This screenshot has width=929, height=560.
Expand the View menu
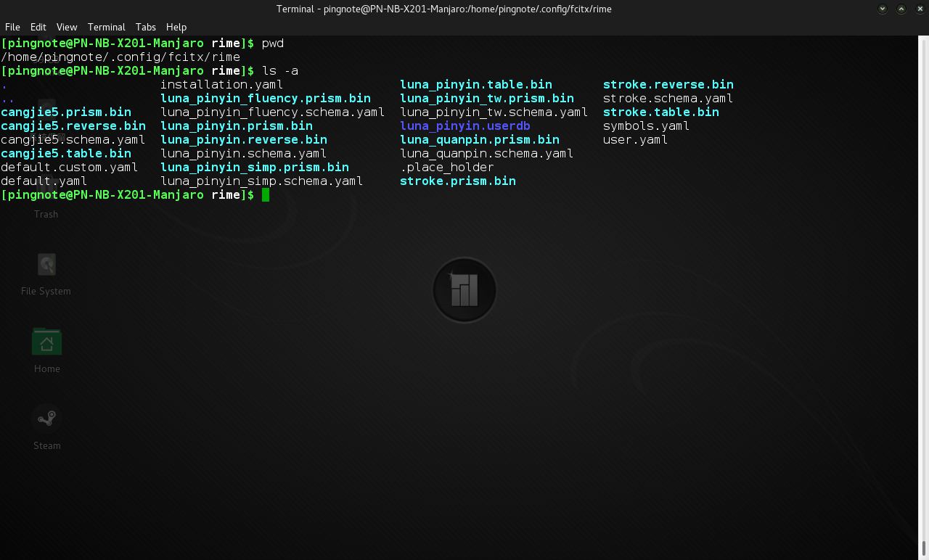(67, 27)
